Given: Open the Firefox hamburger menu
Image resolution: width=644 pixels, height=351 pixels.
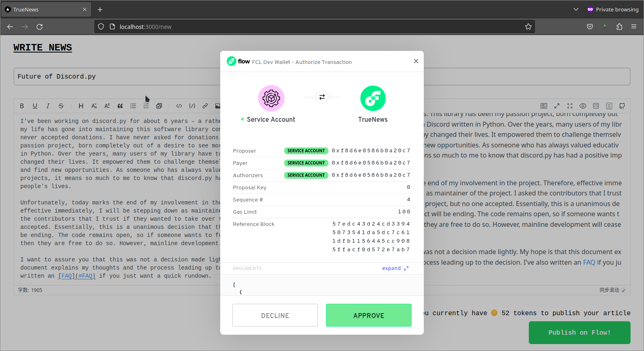Looking at the screenshot, I should (x=634, y=27).
